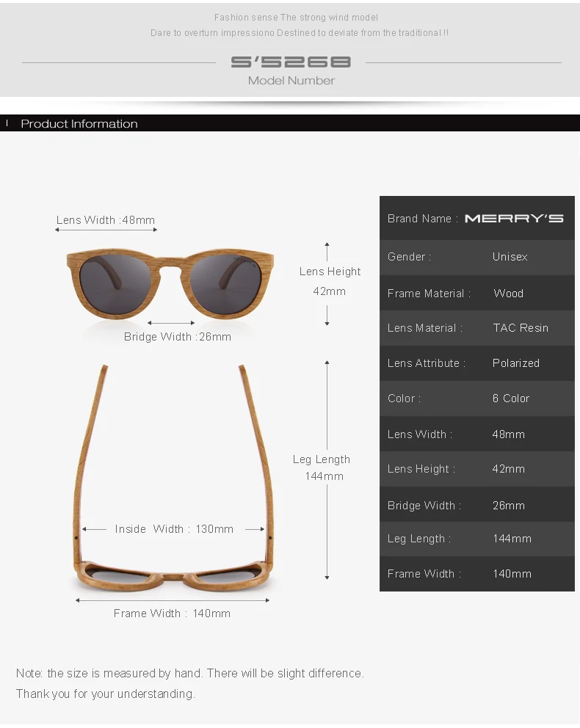Viewport: 580px width, 728px height.
Task: Click the 'Thank you for your understanding.' line
Action: click(106, 694)
